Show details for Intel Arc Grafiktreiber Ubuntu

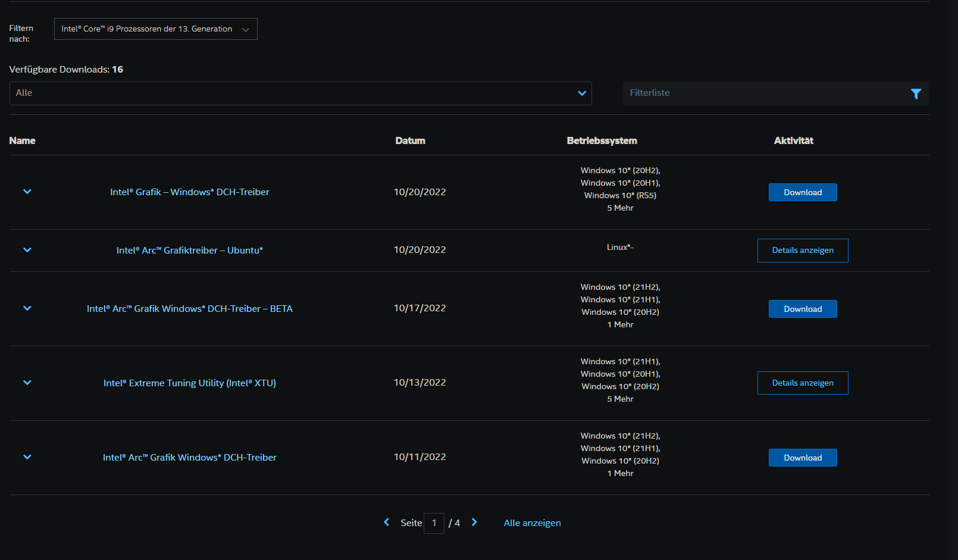[803, 251]
